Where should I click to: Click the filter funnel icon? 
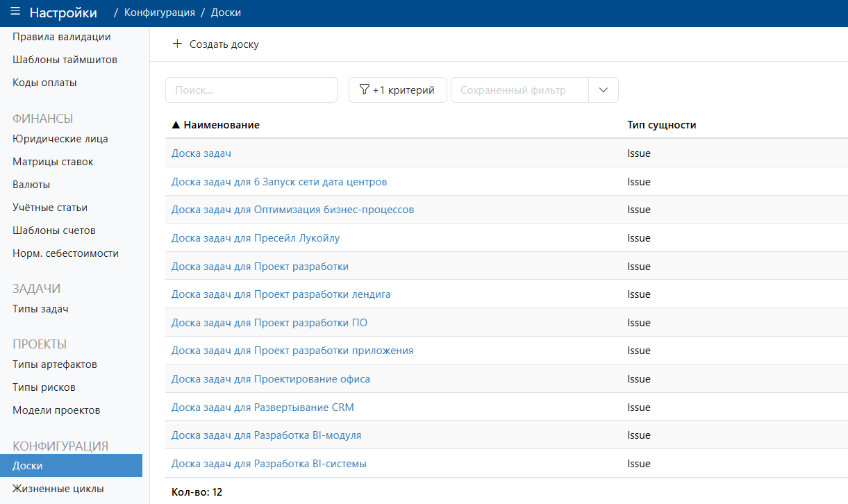coord(364,90)
